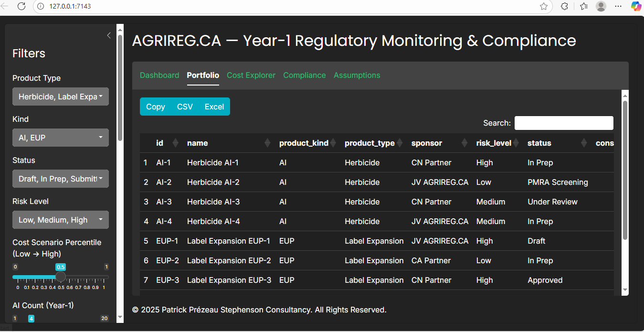Click the product_type column sort arrows
The image size is (644, 332).
399,142
